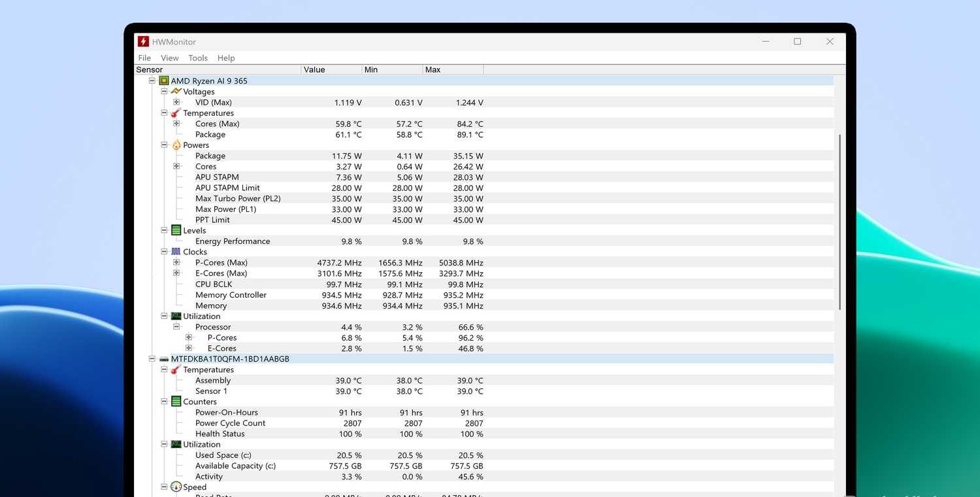The height and width of the screenshot is (497, 980).
Task: Click the Levels bars icon
Action: (176, 230)
